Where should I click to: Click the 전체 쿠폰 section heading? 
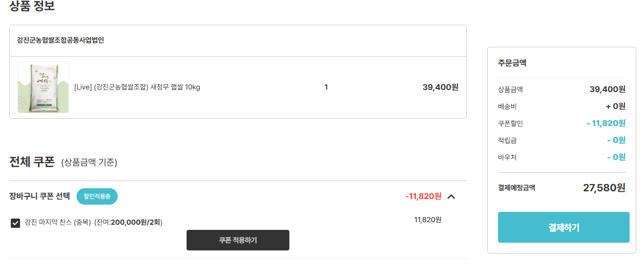point(32,162)
